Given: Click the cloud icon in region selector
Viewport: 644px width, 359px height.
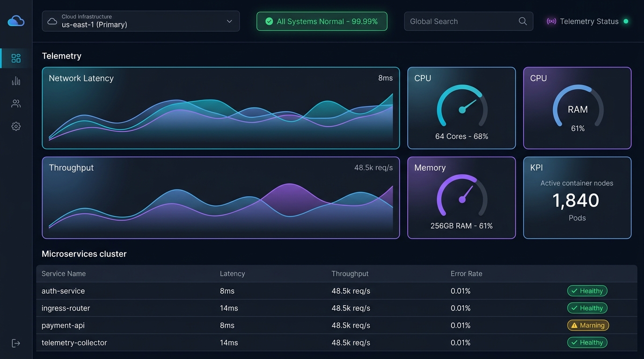Looking at the screenshot, I should (52, 21).
